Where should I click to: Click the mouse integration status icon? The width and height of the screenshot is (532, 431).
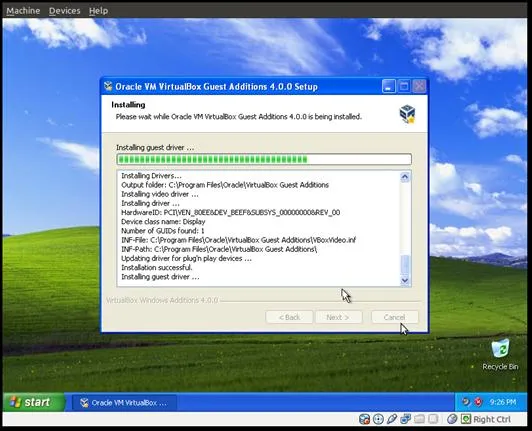[x=452, y=419]
